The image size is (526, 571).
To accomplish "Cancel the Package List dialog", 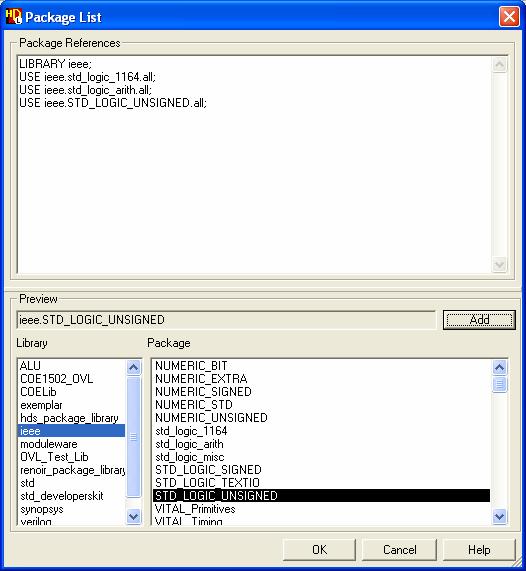I will (399, 550).
